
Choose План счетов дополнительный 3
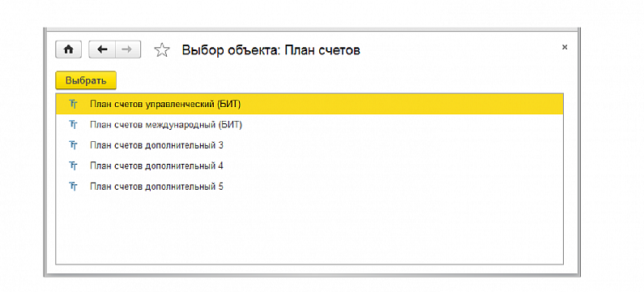(x=309, y=145)
